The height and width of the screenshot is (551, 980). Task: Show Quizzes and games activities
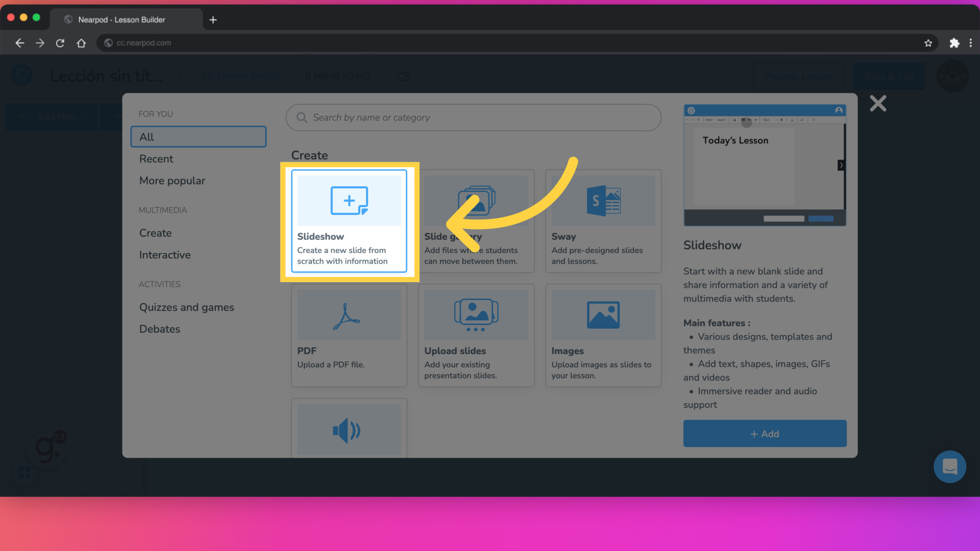click(186, 307)
